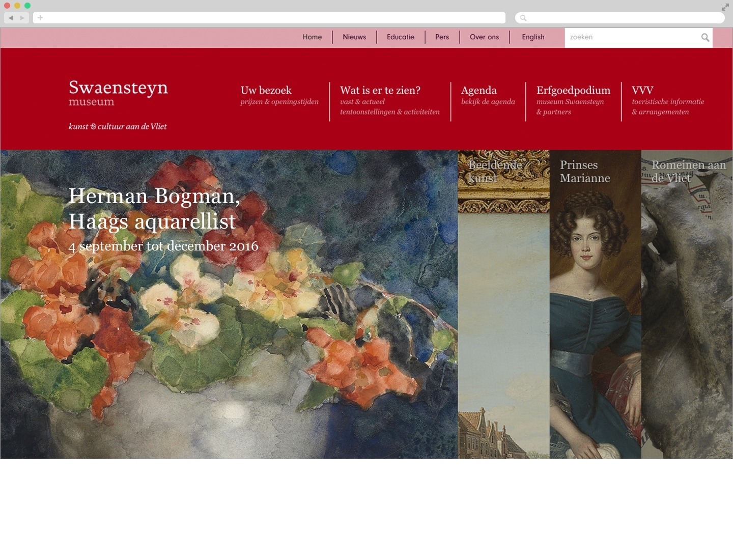Open the Erfgoedpodium section
Screen dimensions: 733x560
[573, 100]
